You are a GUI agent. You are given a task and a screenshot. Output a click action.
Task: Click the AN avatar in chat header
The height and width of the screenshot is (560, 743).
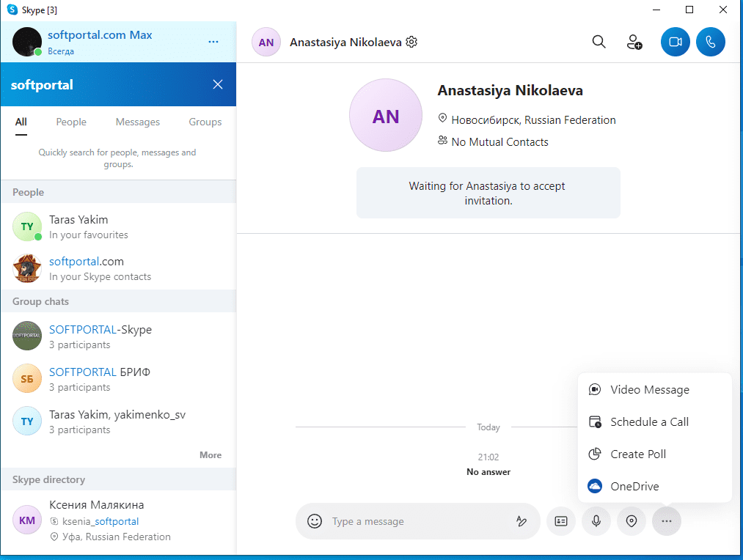pyautogui.click(x=266, y=42)
